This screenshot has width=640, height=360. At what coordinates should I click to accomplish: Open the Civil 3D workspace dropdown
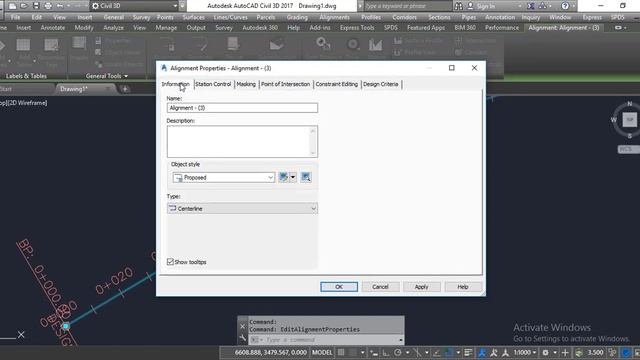click(135, 6)
